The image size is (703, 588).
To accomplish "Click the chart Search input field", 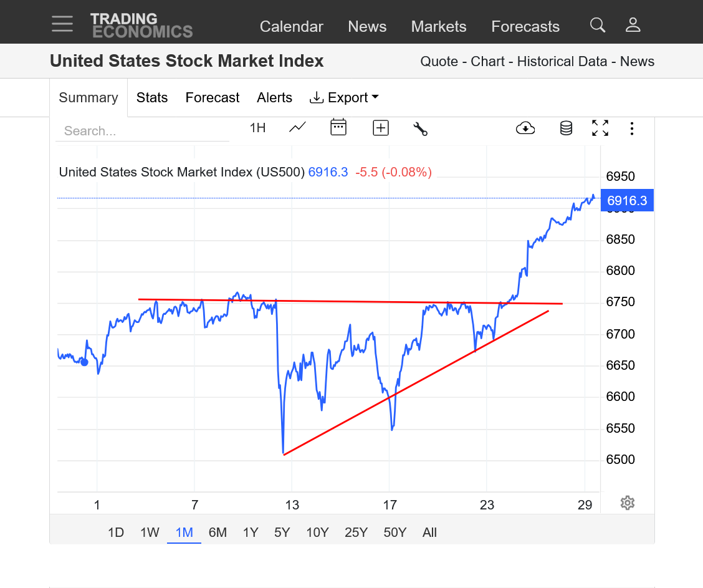I will coord(142,131).
